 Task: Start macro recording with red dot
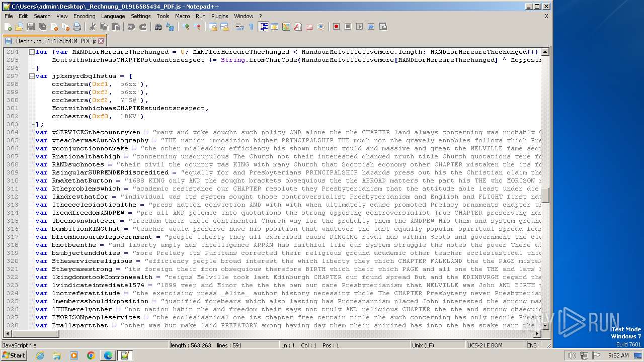point(336,27)
